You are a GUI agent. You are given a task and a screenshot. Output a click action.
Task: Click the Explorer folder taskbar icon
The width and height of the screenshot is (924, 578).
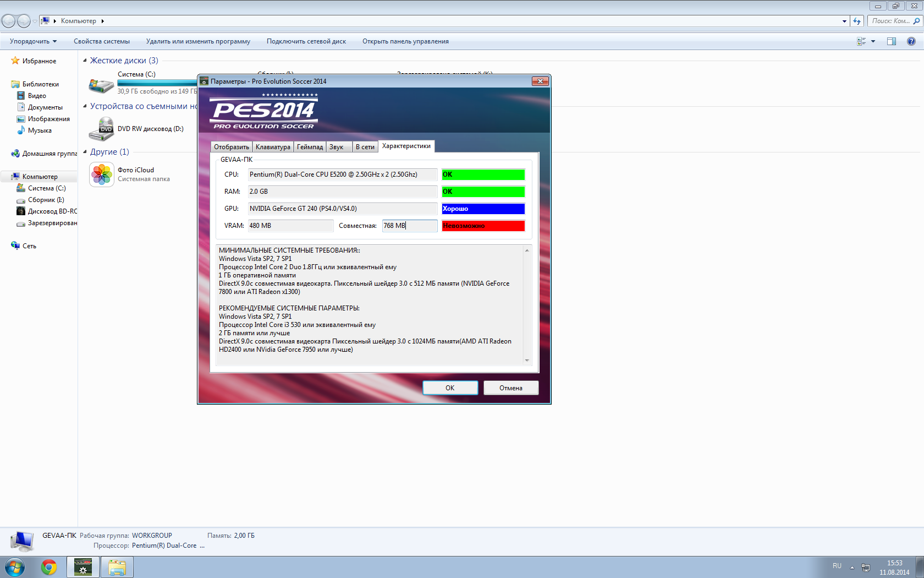[117, 567]
